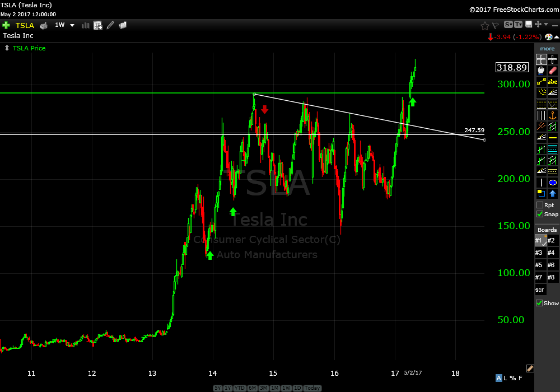Switch to board #2
Screen dimensions: 560x392
[x=552, y=241]
